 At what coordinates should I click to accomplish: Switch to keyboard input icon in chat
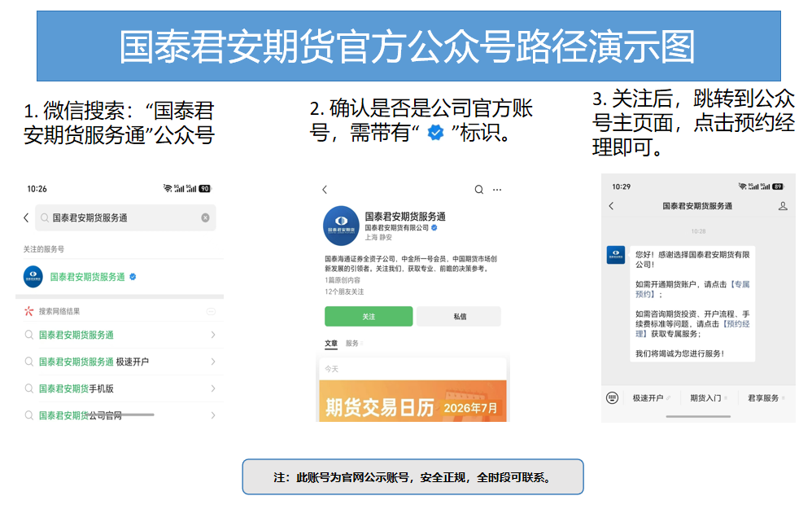tap(612, 398)
